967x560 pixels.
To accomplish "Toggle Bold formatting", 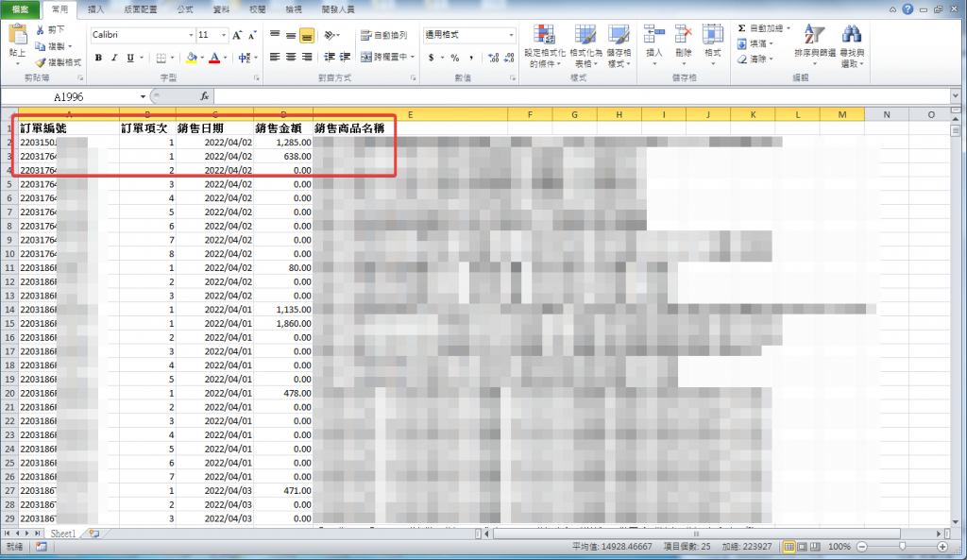I will click(x=97, y=58).
